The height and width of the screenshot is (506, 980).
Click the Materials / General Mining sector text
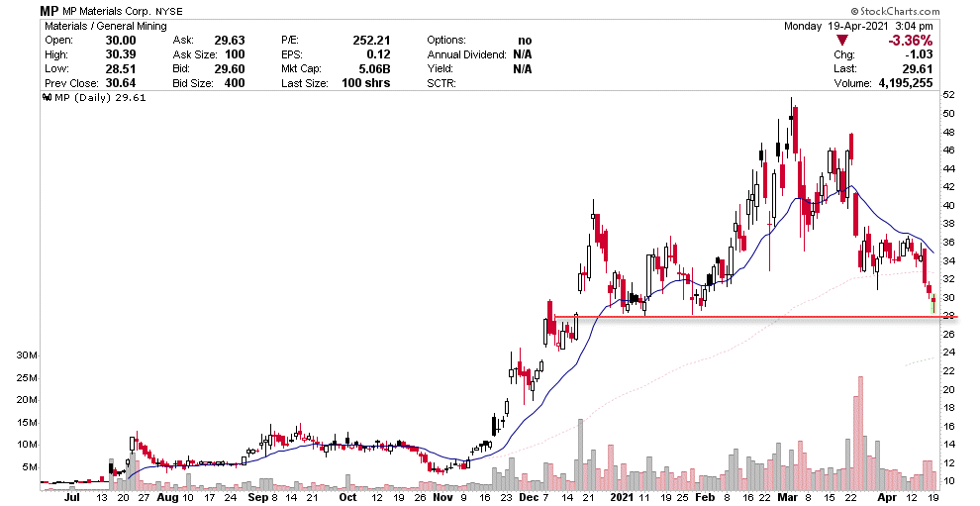(106, 27)
